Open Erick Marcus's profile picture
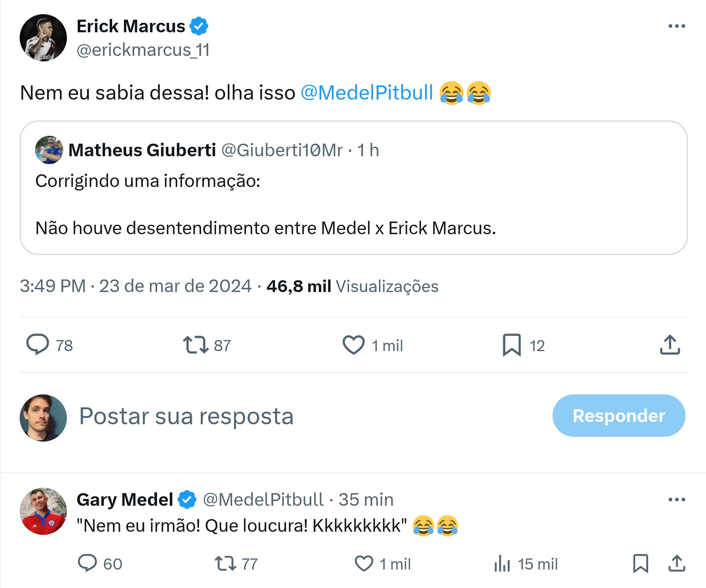 click(43, 38)
